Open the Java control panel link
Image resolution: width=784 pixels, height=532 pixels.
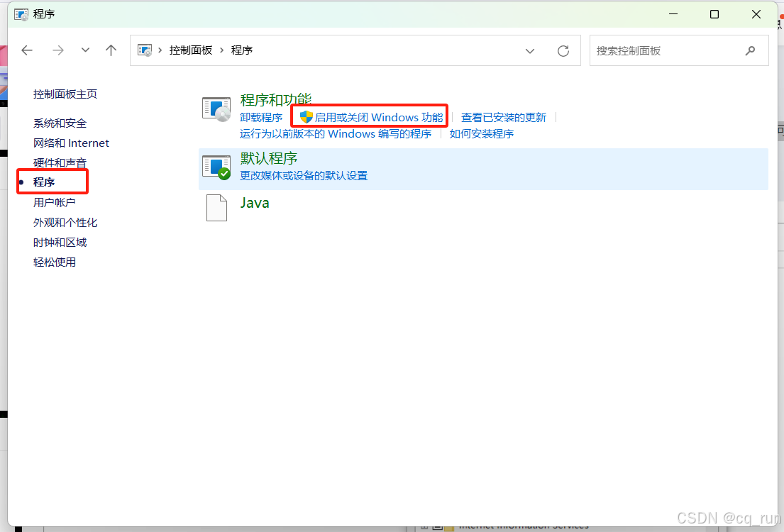255,203
